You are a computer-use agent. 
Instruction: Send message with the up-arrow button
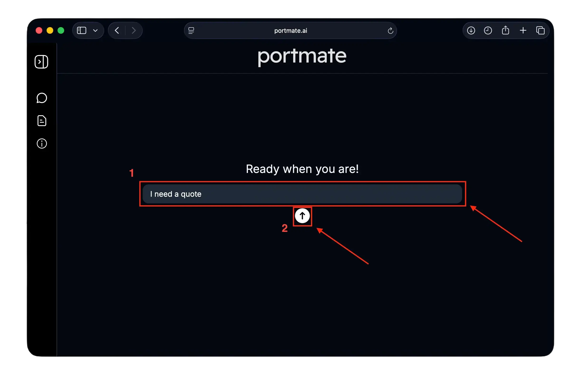pyautogui.click(x=302, y=216)
